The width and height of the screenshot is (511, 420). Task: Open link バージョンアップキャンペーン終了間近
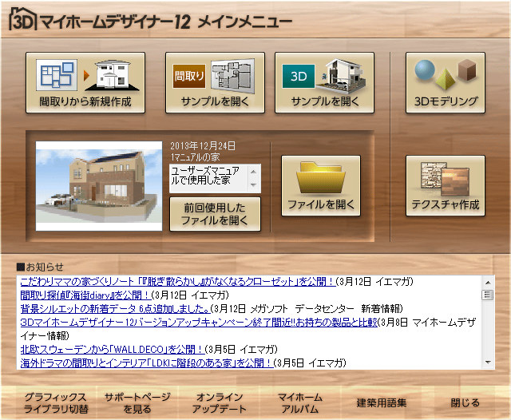pos(199,323)
